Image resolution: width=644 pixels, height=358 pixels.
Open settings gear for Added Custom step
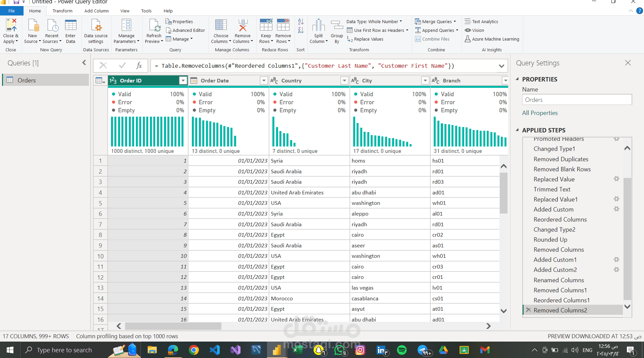click(616, 209)
